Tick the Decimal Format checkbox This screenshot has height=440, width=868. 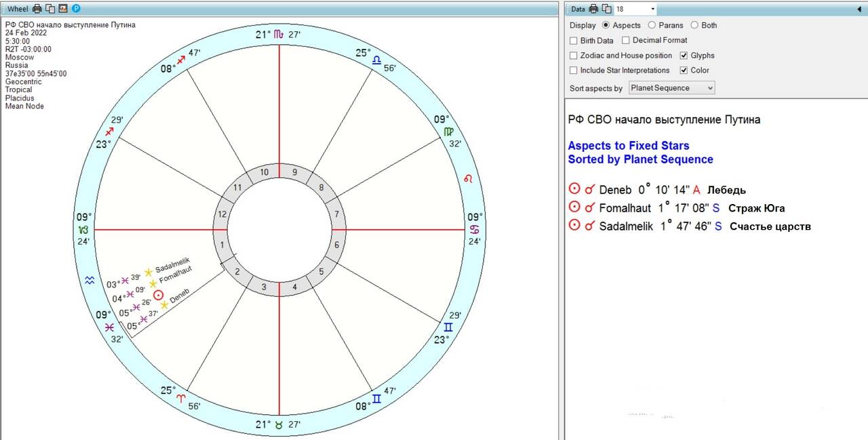(x=626, y=41)
